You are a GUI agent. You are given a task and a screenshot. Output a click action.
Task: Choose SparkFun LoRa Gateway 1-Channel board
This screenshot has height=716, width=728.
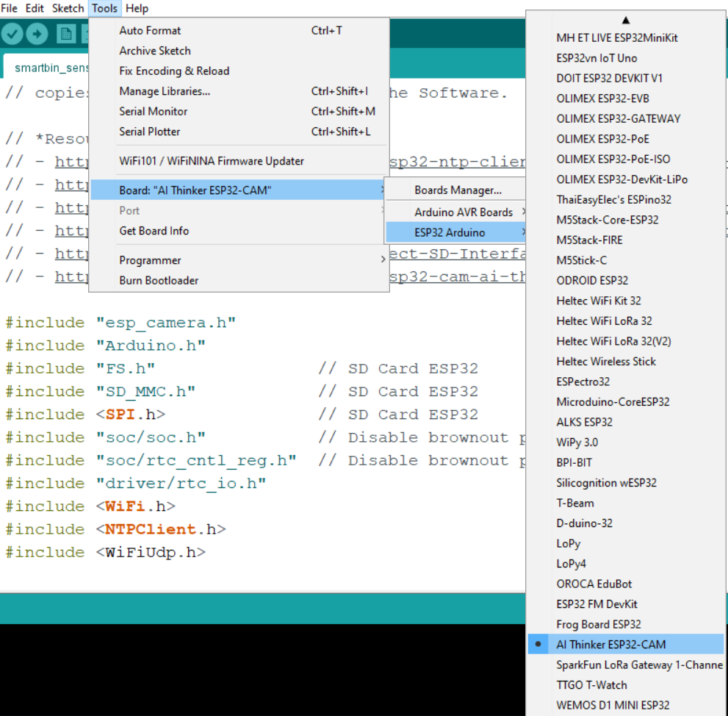[x=625, y=665]
